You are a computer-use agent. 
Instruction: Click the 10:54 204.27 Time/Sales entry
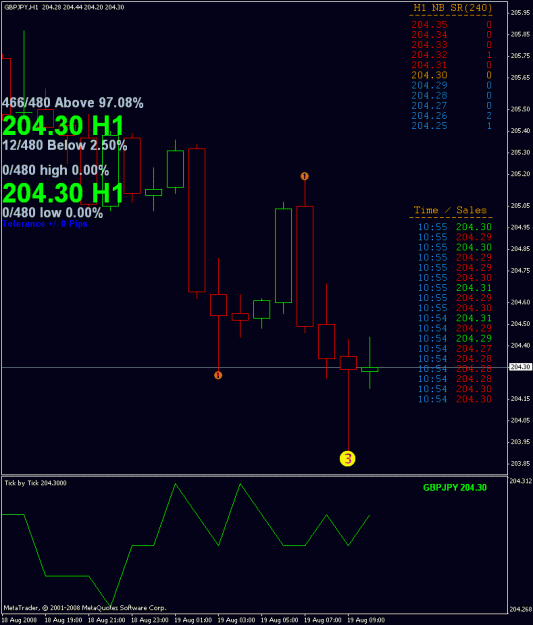(455, 348)
